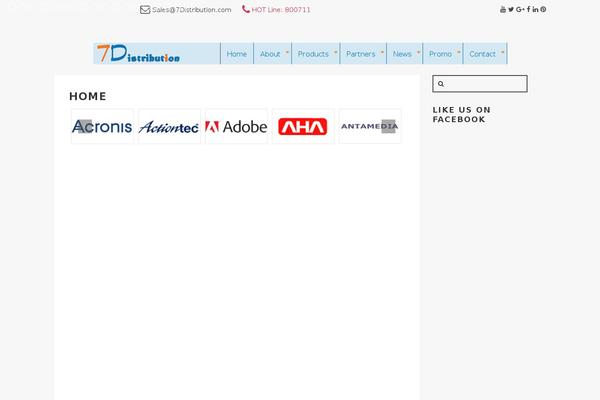Open the About menu item
Screen dimensions: 600x400
[x=270, y=54]
